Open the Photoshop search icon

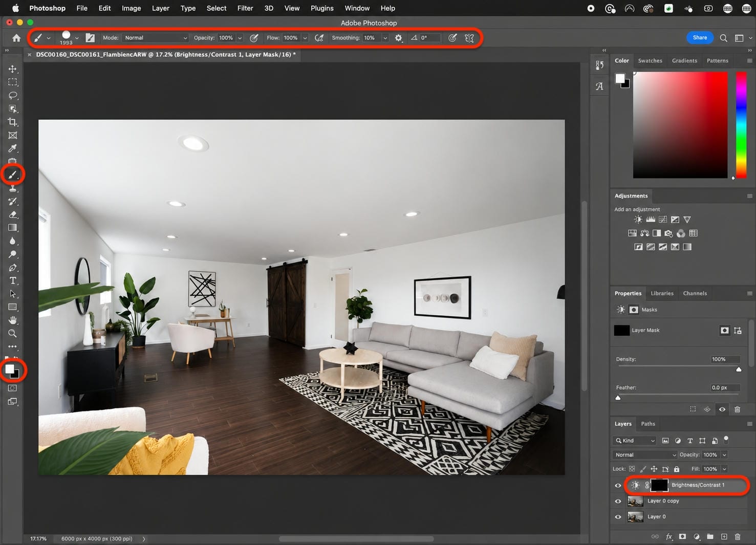[x=723, y=38]
